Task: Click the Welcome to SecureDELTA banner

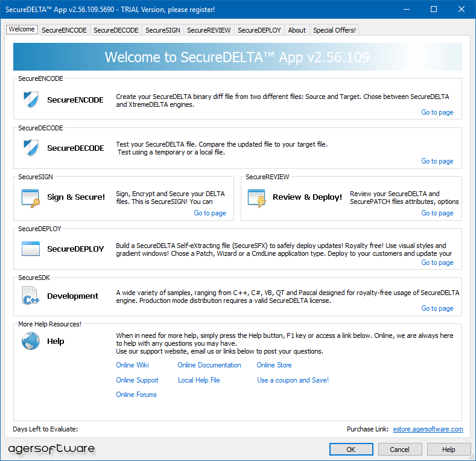Action: [237, 57]
